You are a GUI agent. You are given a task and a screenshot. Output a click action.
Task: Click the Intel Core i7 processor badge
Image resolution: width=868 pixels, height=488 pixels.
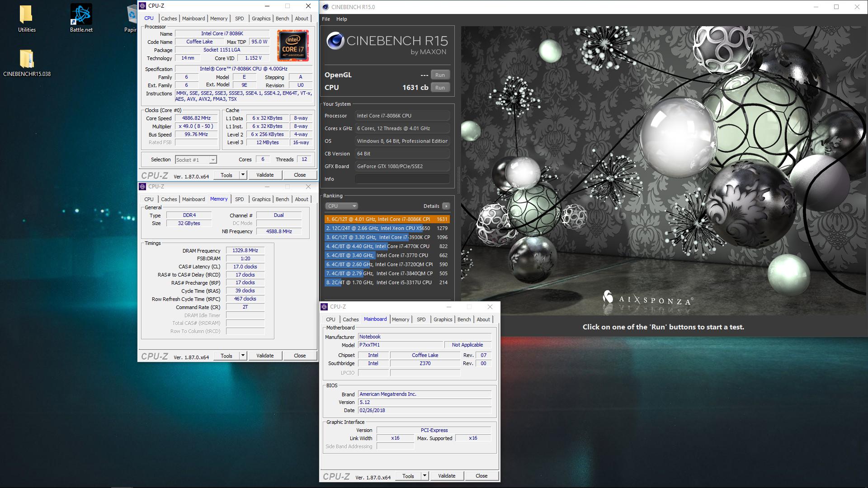pyautogui.click(x=293, y=46)
